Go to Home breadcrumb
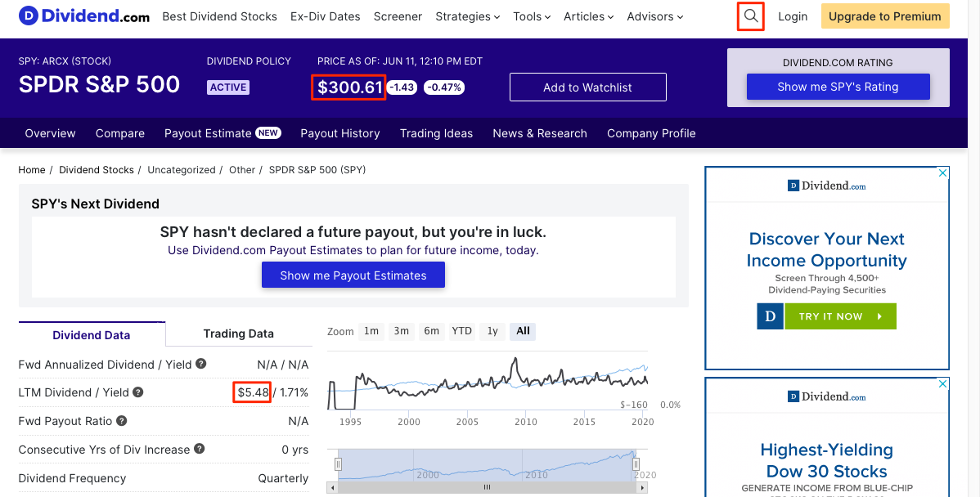 click(x=32, y=170)
